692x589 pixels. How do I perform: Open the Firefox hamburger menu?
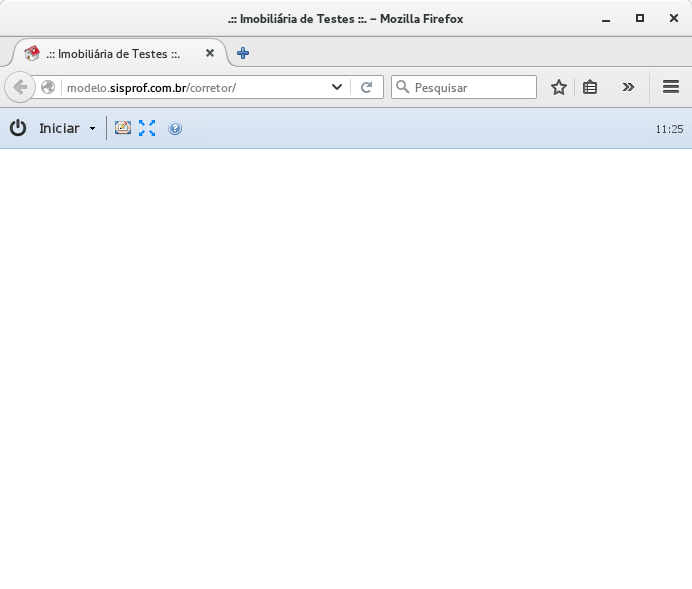coord(671,87)
